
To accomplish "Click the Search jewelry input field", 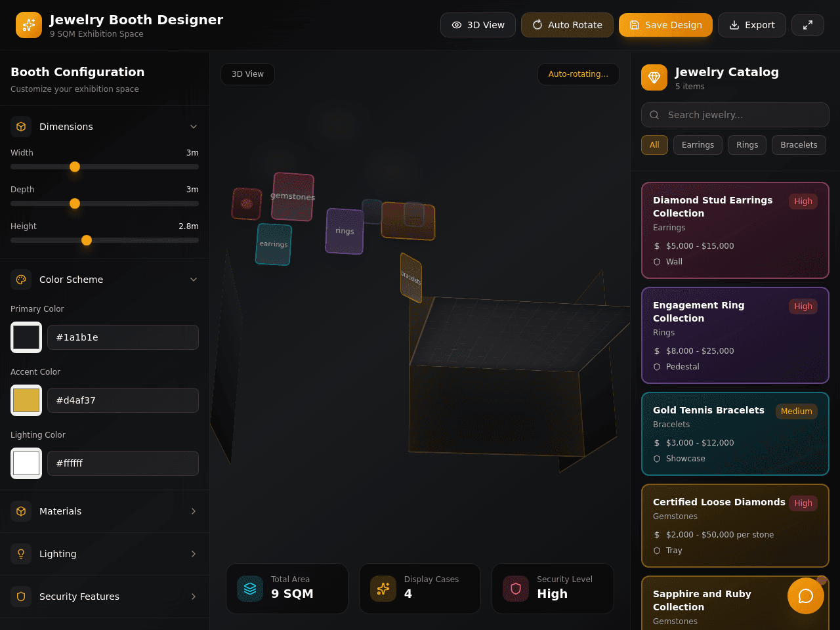I will coord(735,115).
